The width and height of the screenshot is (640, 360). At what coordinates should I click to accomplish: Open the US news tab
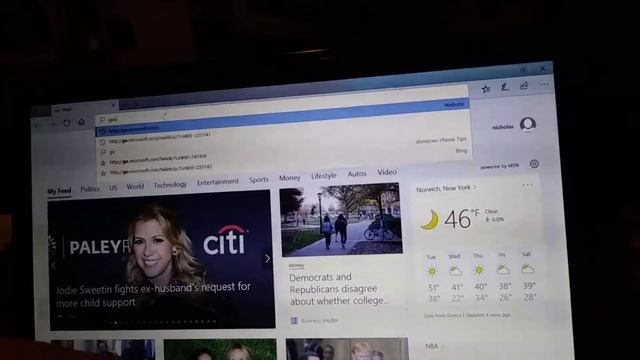pos(113,188)
